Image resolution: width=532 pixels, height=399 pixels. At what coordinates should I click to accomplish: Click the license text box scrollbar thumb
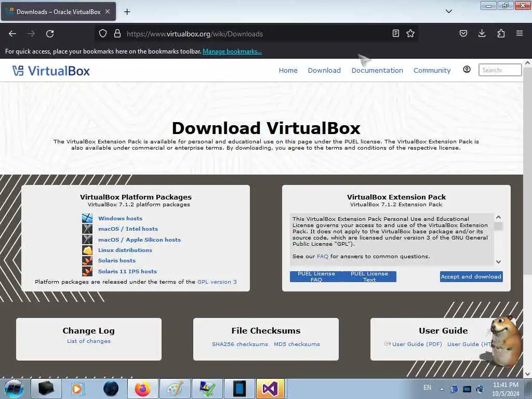[x=498, y=227]
